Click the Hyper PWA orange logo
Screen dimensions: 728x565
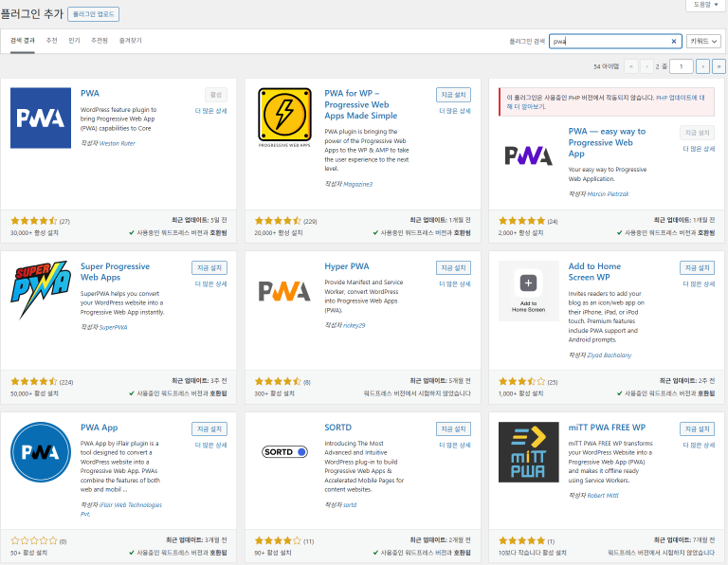coord(284,291)
